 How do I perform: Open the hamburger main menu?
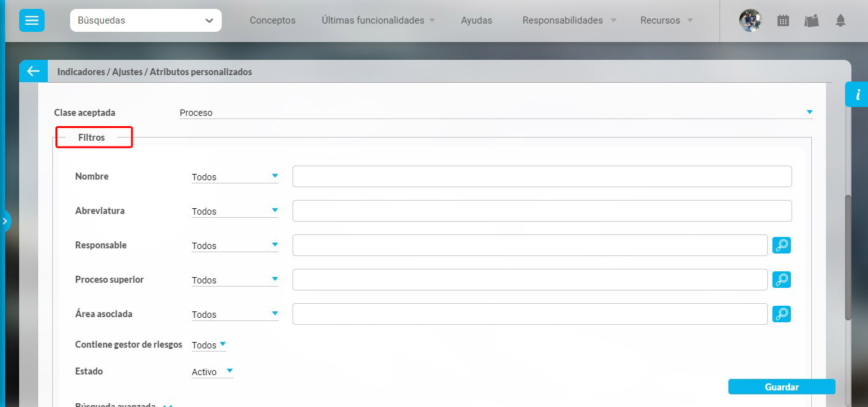32,20
